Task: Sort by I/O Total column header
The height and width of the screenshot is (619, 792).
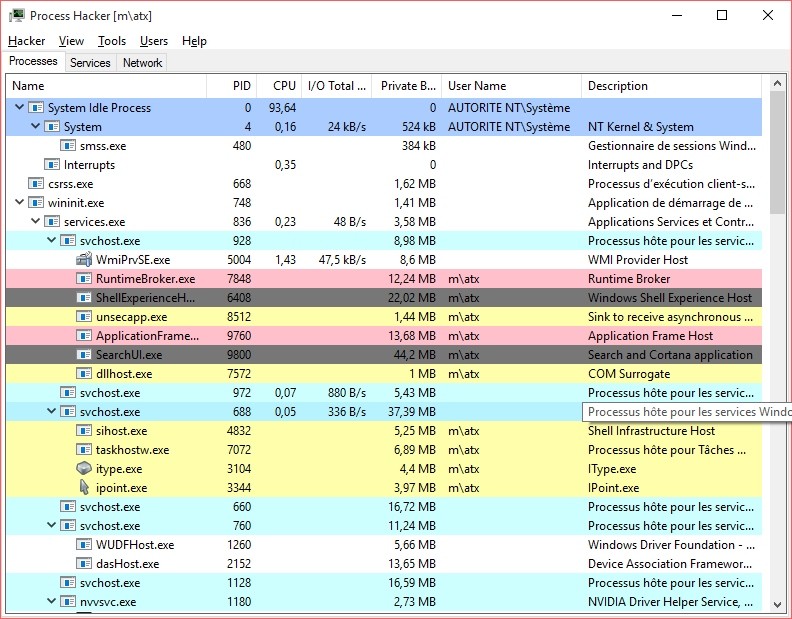Action: (x=337, y=86)
